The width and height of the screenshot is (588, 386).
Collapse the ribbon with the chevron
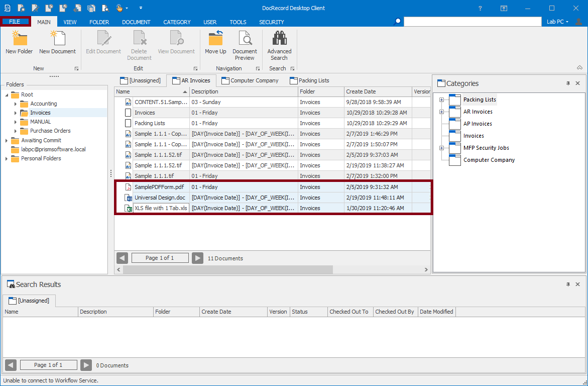579,68
